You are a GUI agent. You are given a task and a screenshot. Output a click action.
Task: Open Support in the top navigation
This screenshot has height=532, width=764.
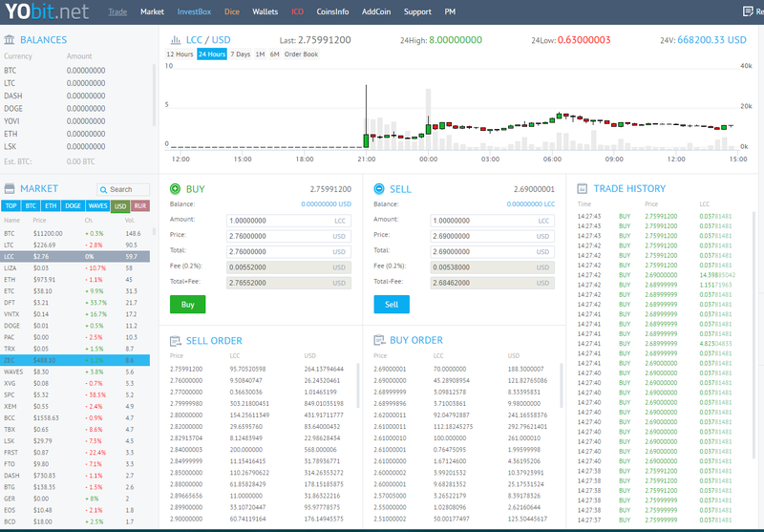click(x=417, y=11)
